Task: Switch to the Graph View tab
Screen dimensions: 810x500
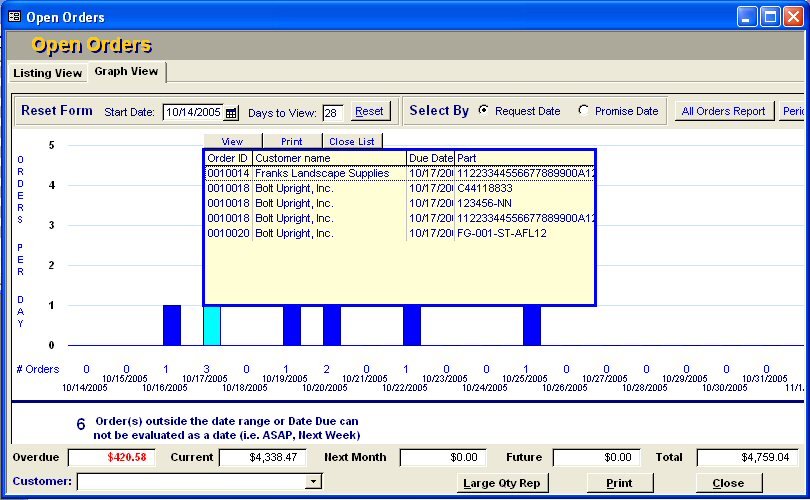Action: click(126, 72)
